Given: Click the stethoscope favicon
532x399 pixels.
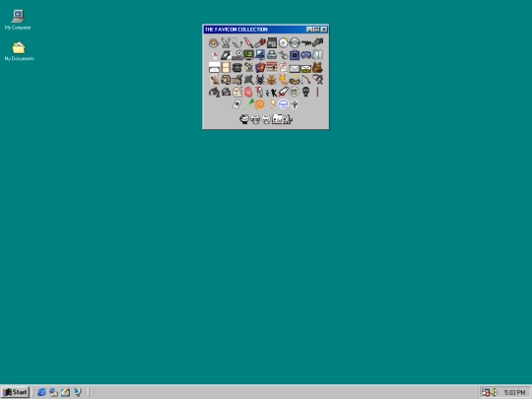Looking at the screenshot, I should [237, 42].
